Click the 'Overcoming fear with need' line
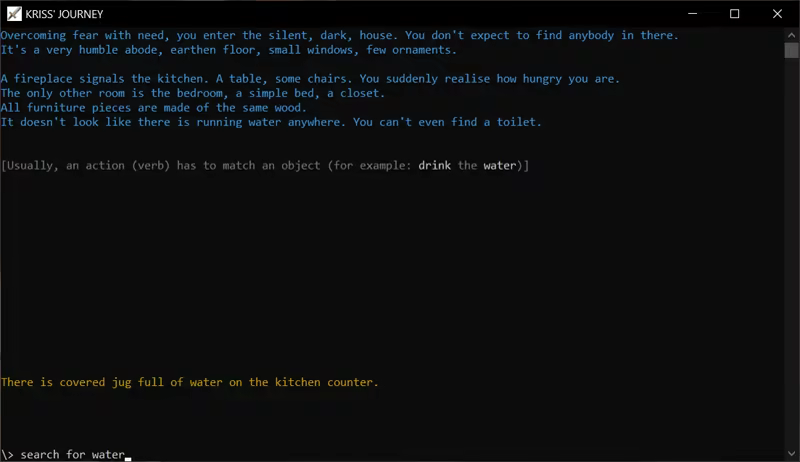The image size is (800, 462). (339, 35)
